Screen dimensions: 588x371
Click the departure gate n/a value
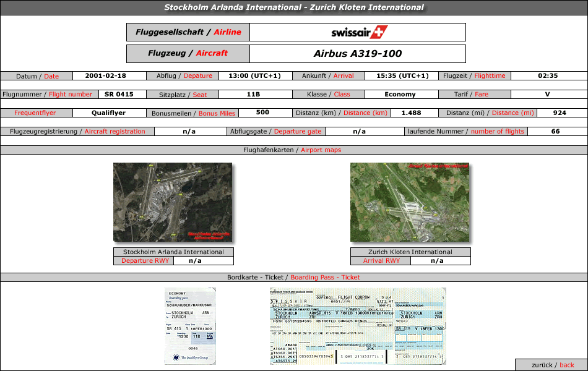pyautogui.click(x=359, y=132)
